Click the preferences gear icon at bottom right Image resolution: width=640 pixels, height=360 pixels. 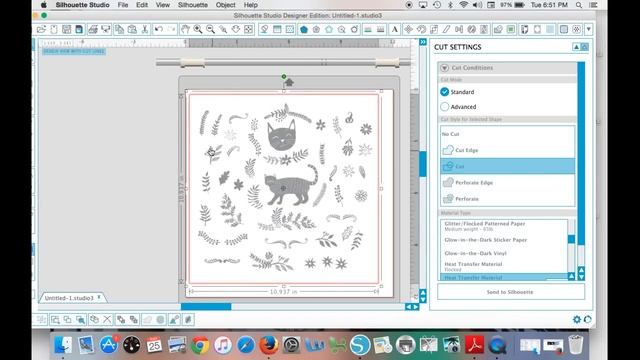pos(577,319)
